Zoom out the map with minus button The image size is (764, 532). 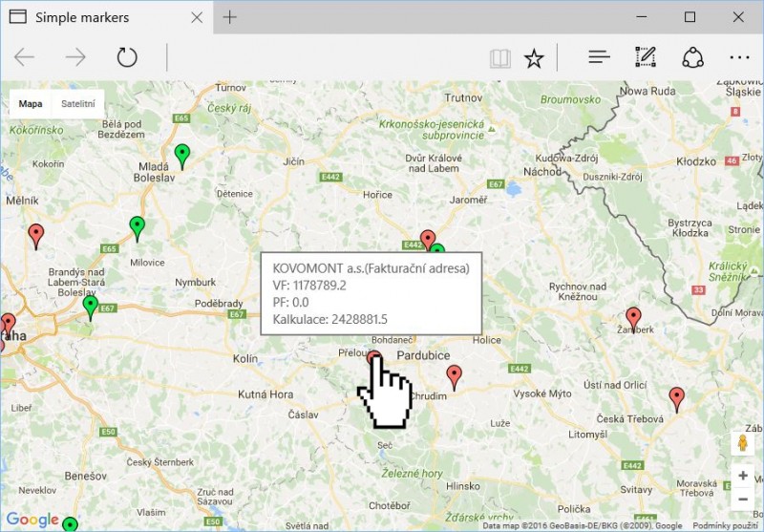click(x=743, y=498)
